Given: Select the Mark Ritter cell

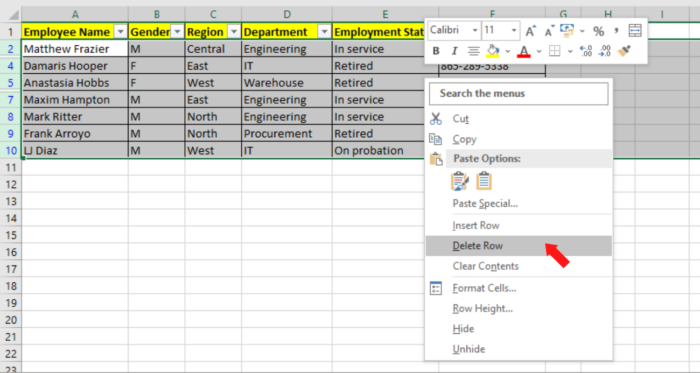Looking at the screenshot, I should [x=75, y=117].
